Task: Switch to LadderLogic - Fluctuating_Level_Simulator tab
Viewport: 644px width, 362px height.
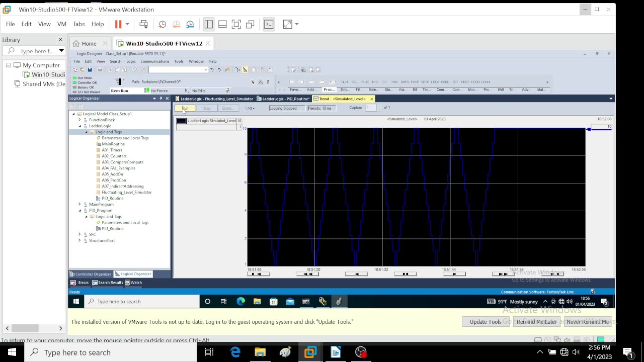Action: [x=214, y=99]
